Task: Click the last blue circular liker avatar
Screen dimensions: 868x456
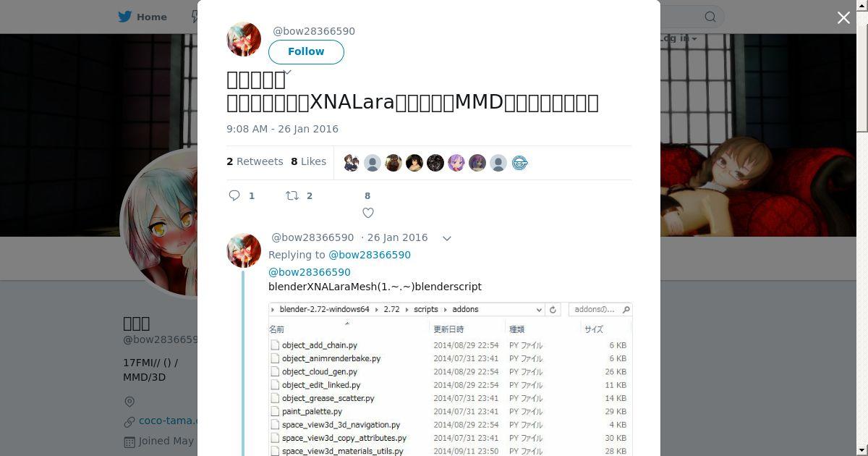Action: click(x=519, y=163)
